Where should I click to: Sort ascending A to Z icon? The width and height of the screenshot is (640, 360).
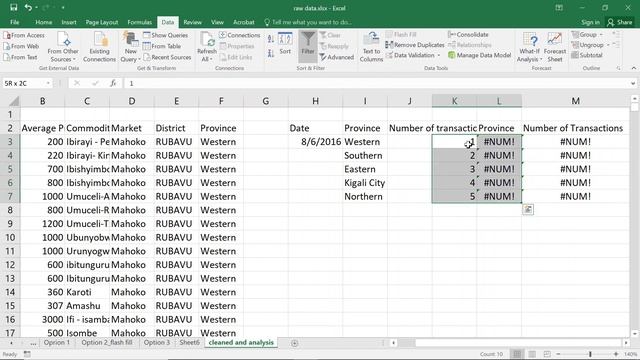(x=271, y=40)
